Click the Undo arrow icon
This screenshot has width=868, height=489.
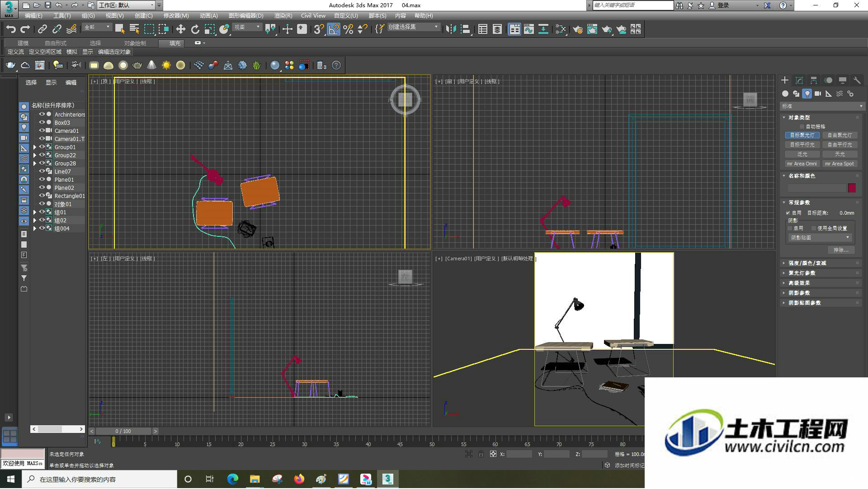point(11,29)
